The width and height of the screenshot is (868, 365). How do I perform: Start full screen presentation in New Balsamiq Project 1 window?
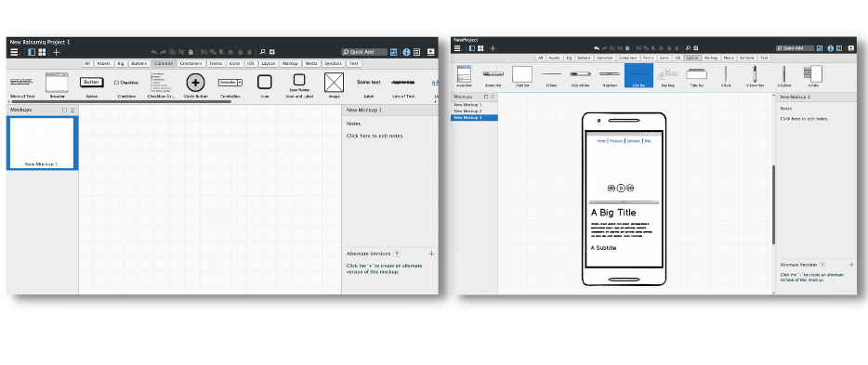(x=430, y=52)
